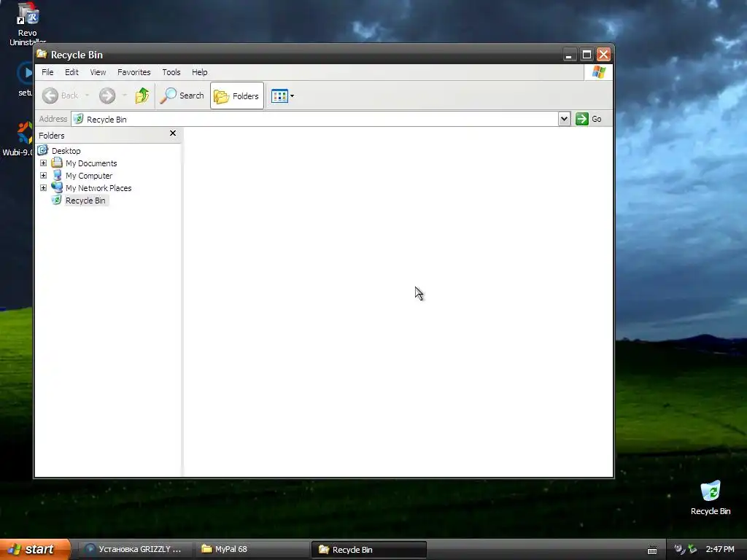Click the Go button

[x=589, y=119]
